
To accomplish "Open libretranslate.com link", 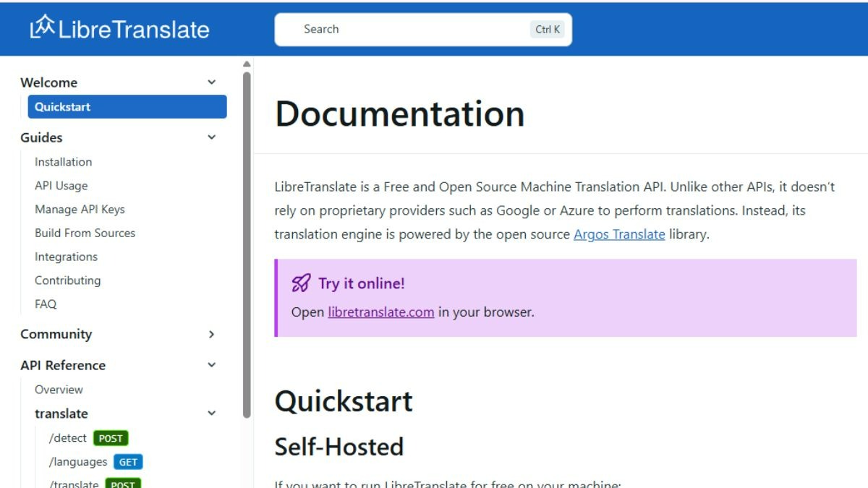I will pyautogui.click(x=380, y=312).
